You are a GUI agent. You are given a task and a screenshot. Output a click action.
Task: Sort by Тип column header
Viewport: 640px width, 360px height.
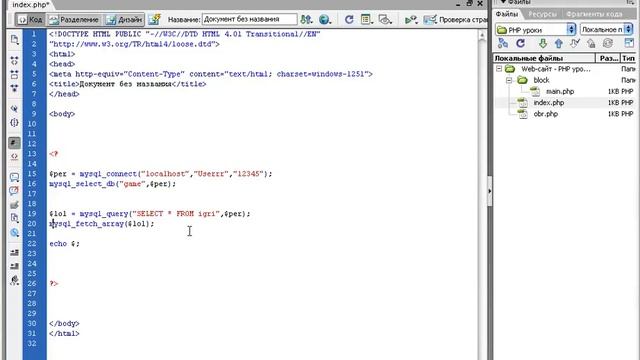(629, 58)
